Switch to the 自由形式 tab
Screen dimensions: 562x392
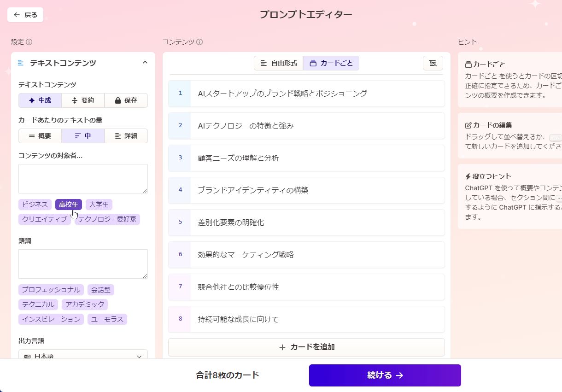[x=278, y=63]
